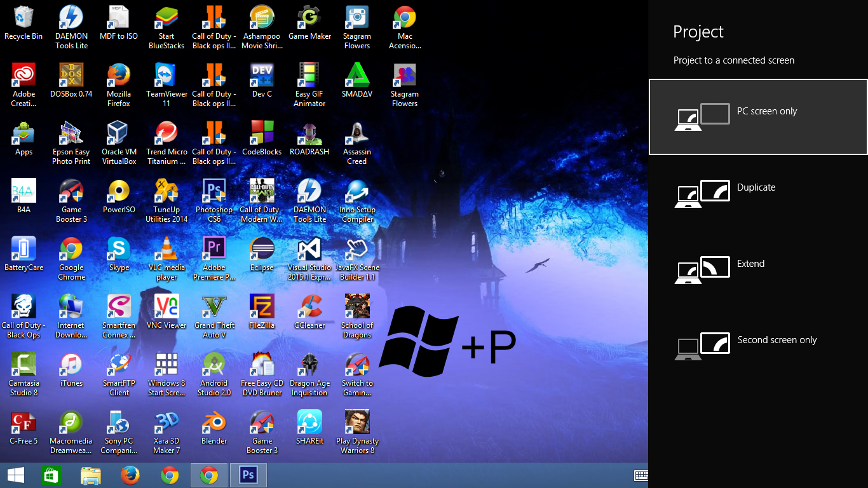
Task: Select the Photoshop CS6 desktop shortcut
Action: [214, 201]
